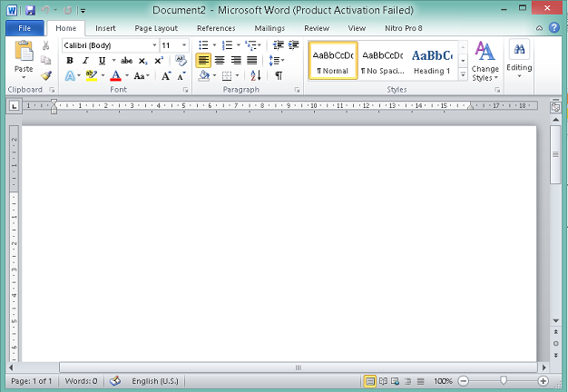The image size is (568, 392).
Task: Click the Save icon in Quick Access Toolbar
Action: [30, 9]
